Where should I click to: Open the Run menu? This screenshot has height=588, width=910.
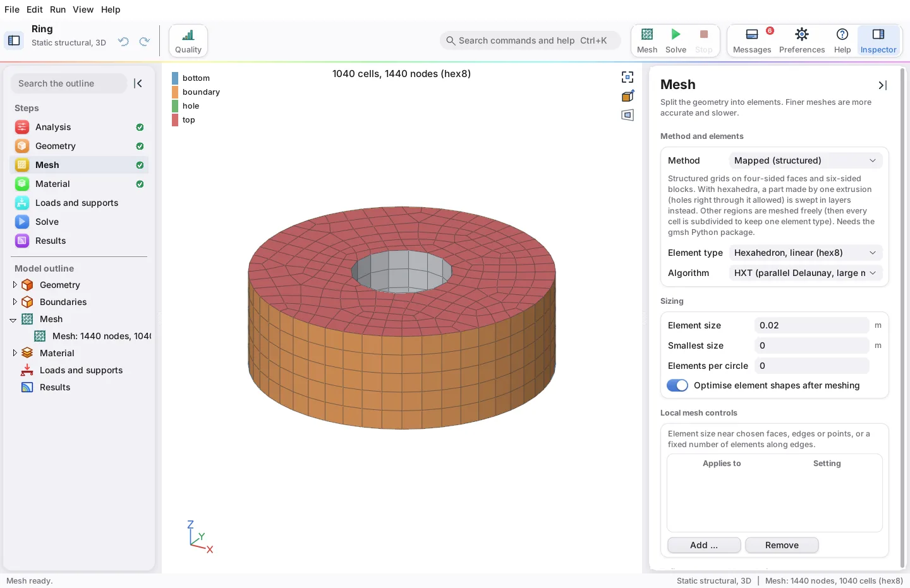coord(58,9)
